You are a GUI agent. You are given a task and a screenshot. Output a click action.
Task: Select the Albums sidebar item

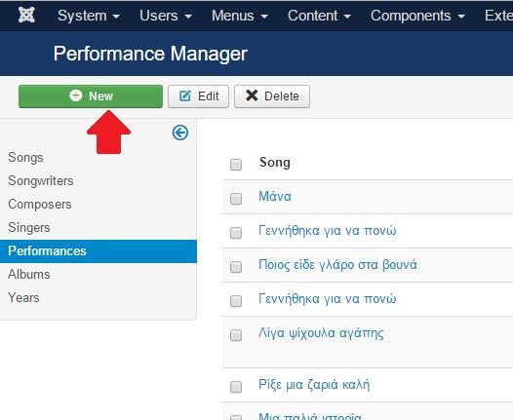[29, 274]
